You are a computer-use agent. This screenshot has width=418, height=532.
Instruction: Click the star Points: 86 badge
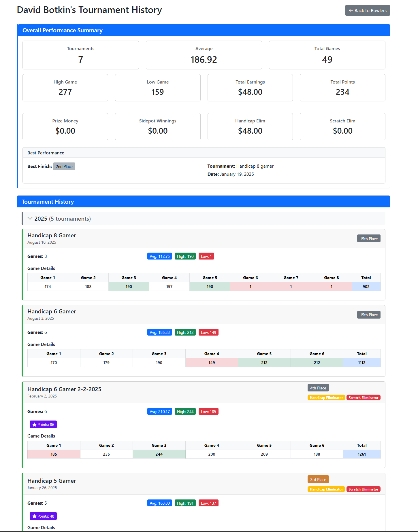coord(43,425)
